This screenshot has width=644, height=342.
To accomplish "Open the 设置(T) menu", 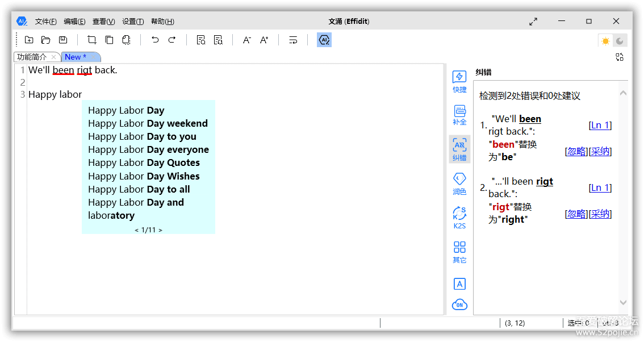I will (x=133, y=22).
